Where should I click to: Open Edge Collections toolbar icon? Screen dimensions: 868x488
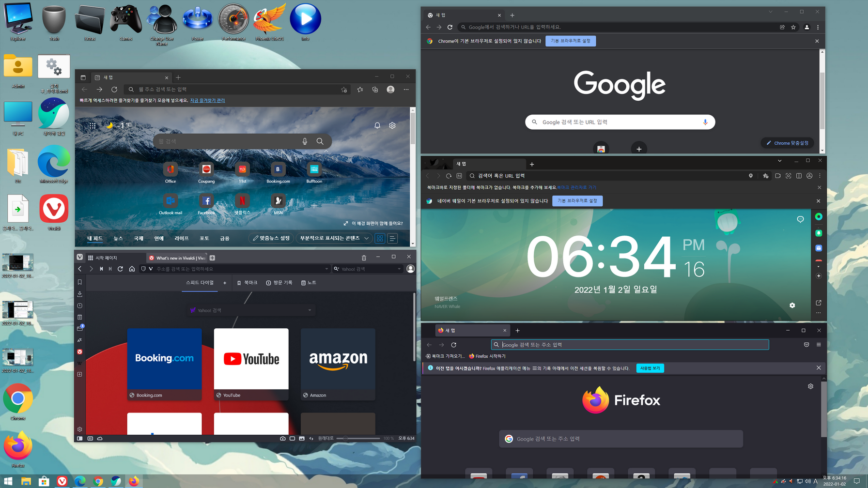375,90
